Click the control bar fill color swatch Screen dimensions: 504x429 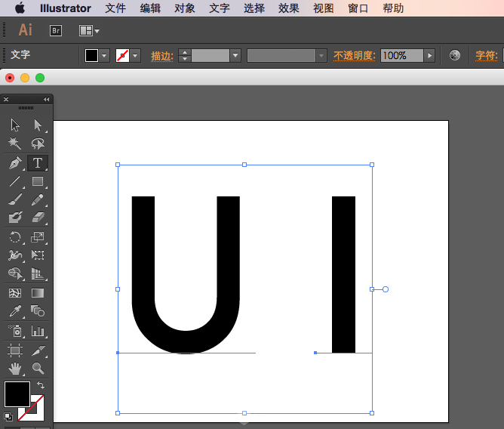pos(91,56)
